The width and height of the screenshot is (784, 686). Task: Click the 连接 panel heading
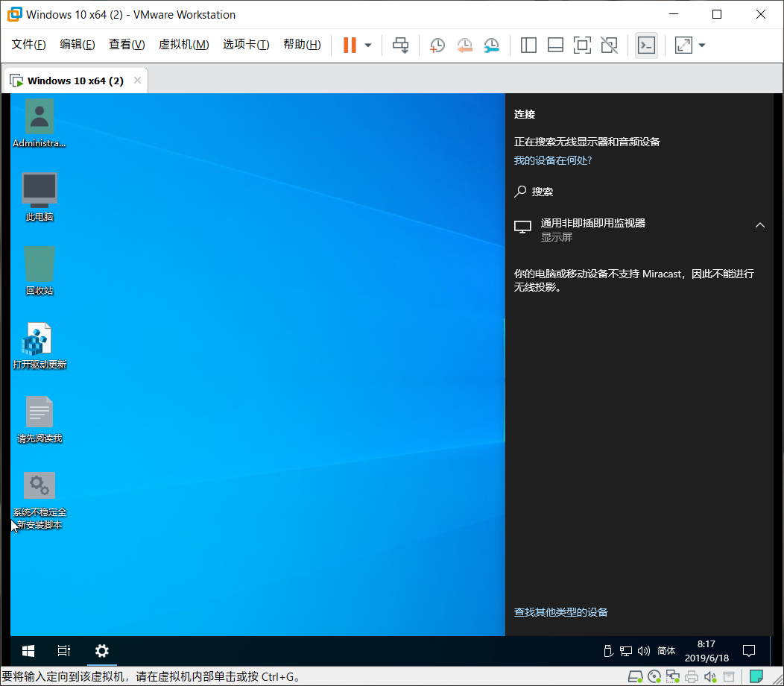point(525,114)
